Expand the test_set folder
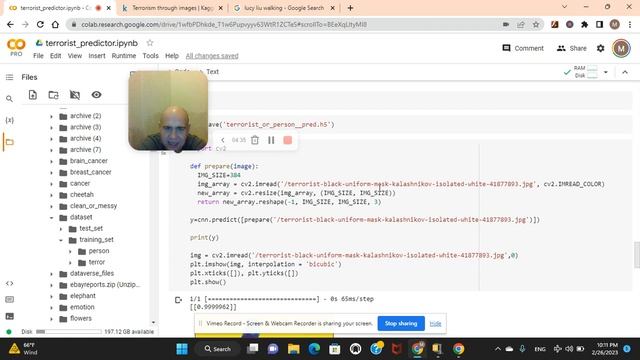The image size is (640, 360). coord(61,229)
